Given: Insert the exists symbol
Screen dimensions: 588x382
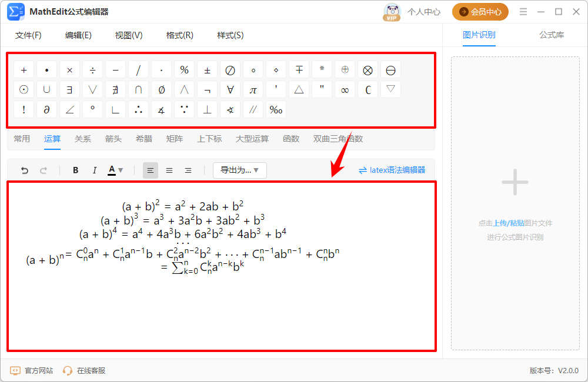Looking at the screenshot, I should (70, 90).
